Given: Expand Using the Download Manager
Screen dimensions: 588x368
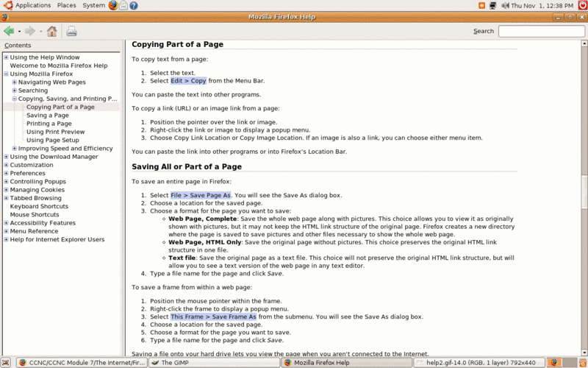Looking at the screenshot, I should [6, 157].
